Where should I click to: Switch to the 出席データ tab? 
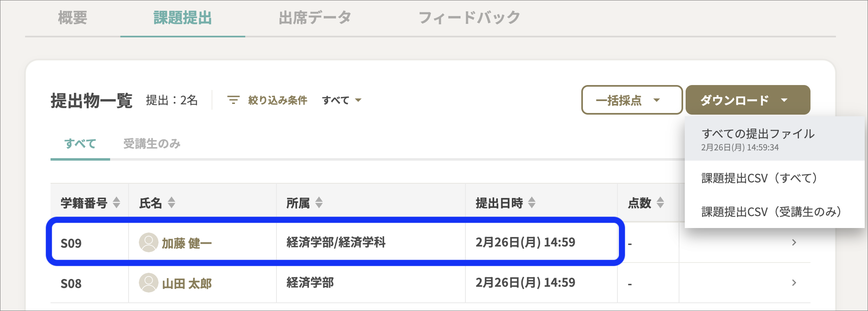coord(315,18)
